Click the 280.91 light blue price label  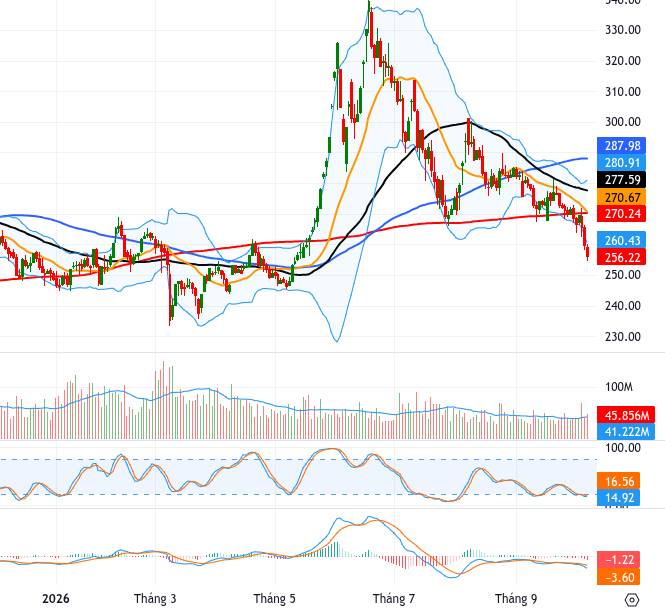[621, 163]
